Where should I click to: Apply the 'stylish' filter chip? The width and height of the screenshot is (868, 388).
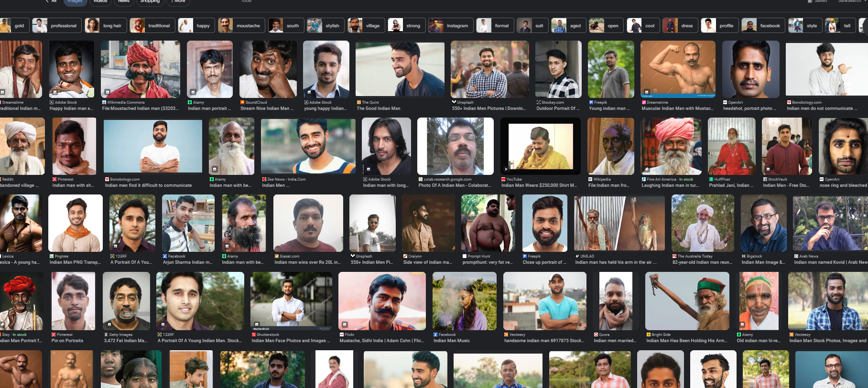(x=325, y=26)
